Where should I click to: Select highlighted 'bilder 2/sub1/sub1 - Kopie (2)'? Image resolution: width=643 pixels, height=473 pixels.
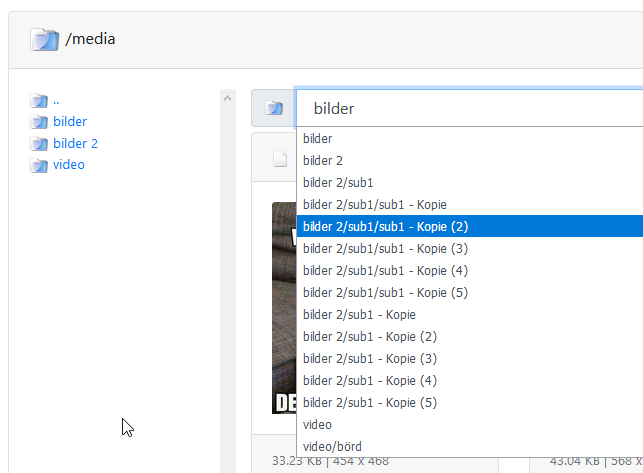470,226
